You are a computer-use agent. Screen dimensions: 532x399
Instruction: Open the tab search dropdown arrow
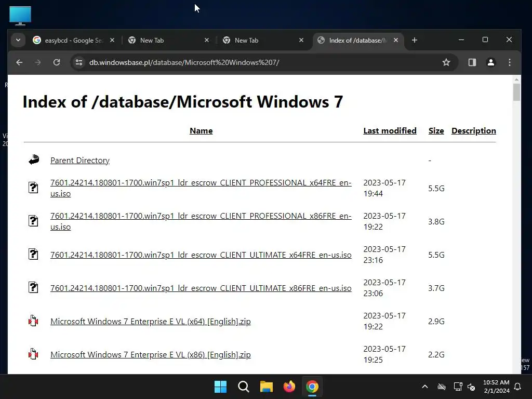(x=18, y=40)
